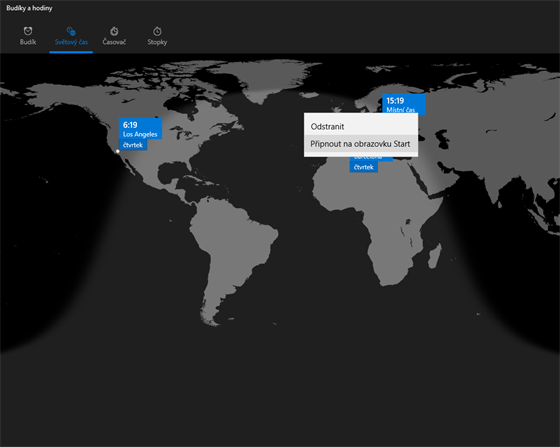Click the timer icon above Časovač

(114, 31)
